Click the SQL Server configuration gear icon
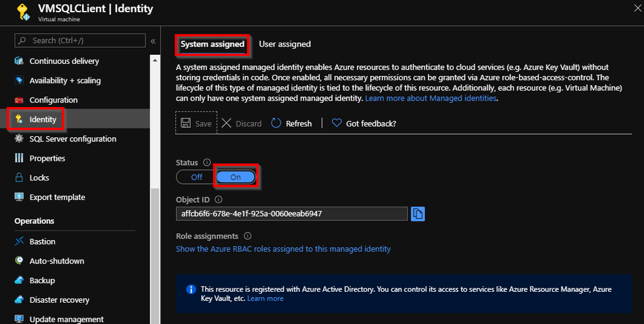The width and height of the screenshot is (644, 324). click(x=19, y=139)
